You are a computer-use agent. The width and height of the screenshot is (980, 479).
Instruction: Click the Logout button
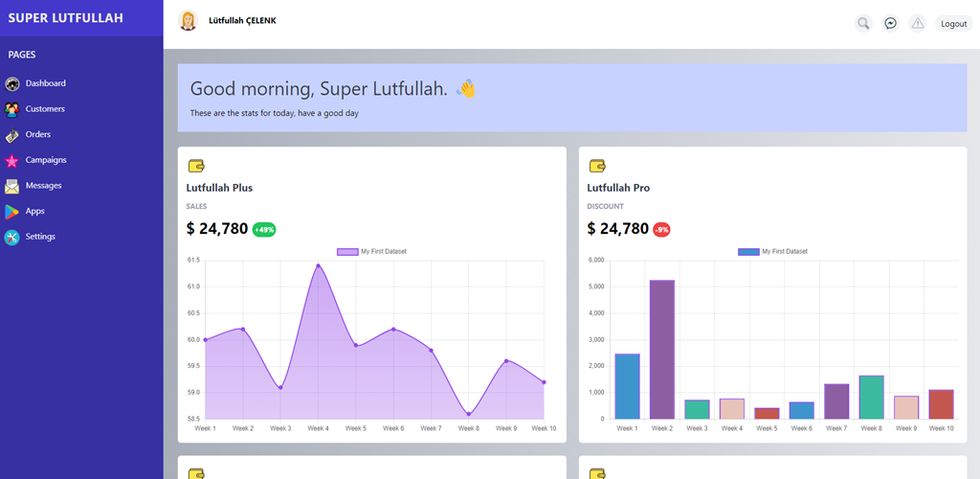click(954, 24)
